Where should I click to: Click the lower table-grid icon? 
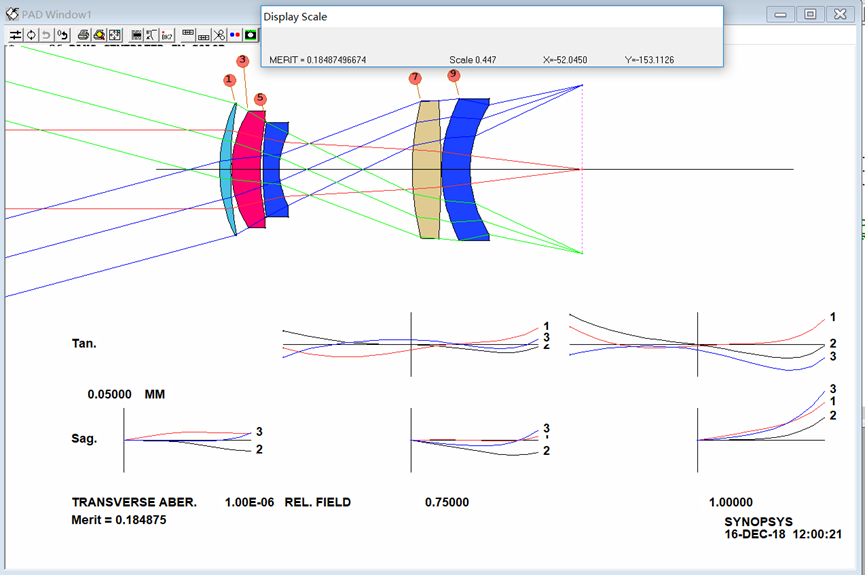(x=204, y=35)
